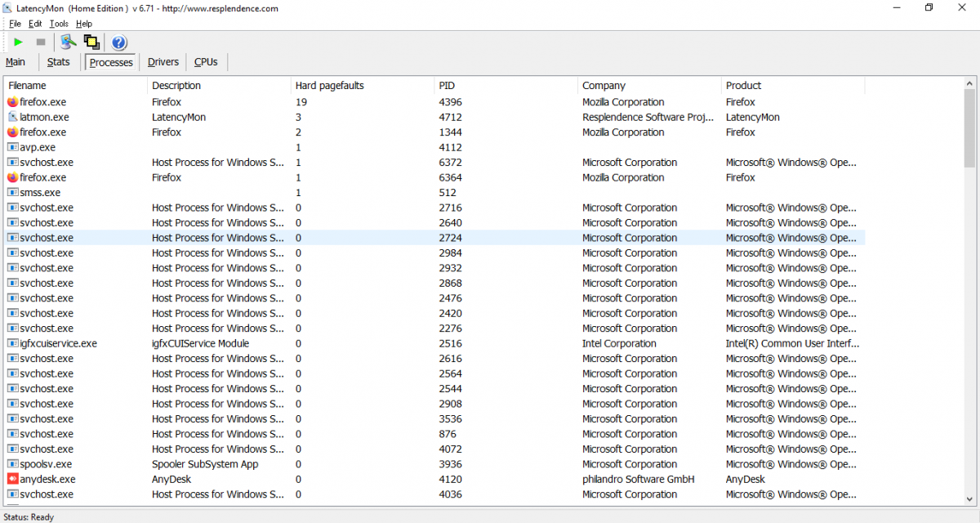Click the igfxcuiservice.exe process icon
Viewport: 980px width, 523px height.
tap(12, 344)
